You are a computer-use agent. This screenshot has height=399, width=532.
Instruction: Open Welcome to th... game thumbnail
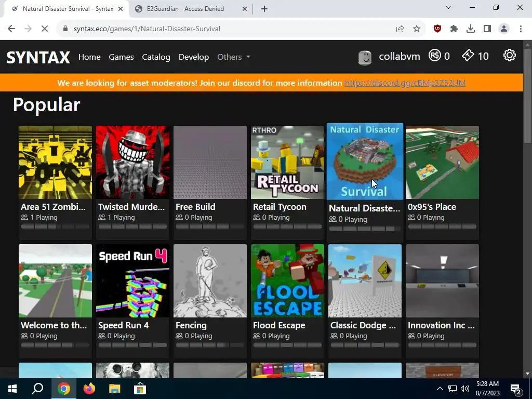pyautogui.click(x=55, y=281)
